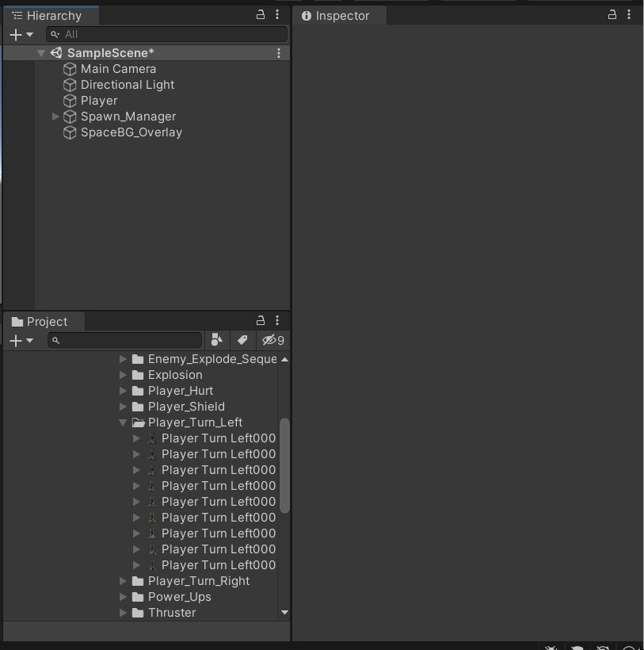Expand the Player_Turn_Right folder
644x650 pixels.
(x=123, y=581)
